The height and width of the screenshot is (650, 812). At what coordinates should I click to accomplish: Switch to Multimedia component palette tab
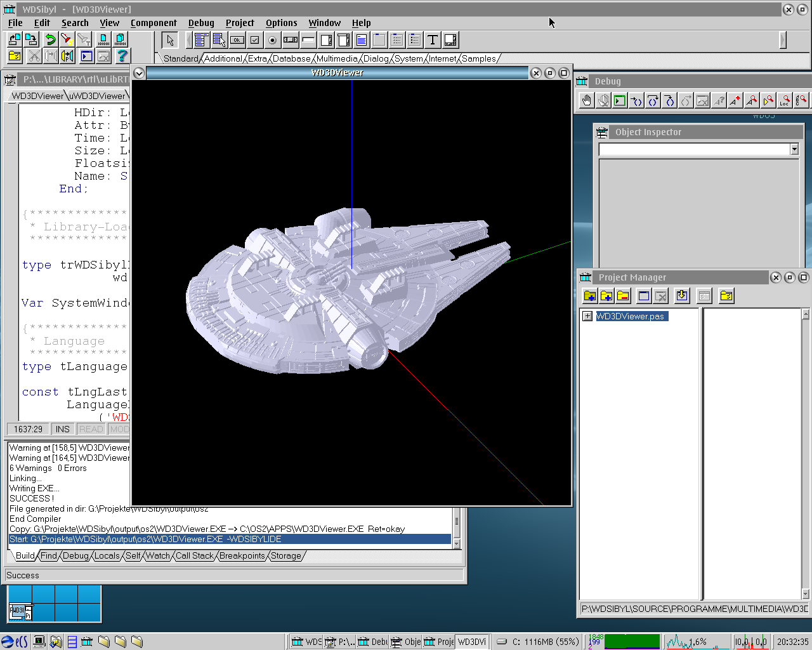click(x=337, y=58)
